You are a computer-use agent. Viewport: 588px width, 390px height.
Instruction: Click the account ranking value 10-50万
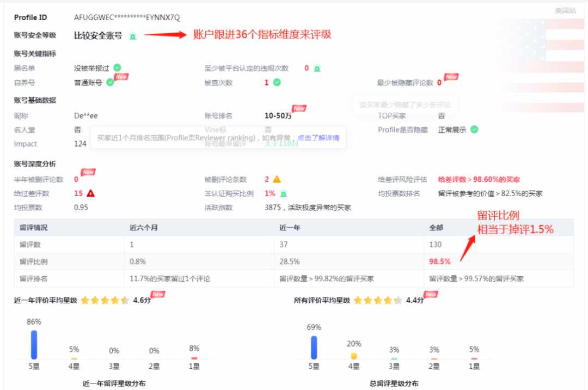click(x=278, y=116)
